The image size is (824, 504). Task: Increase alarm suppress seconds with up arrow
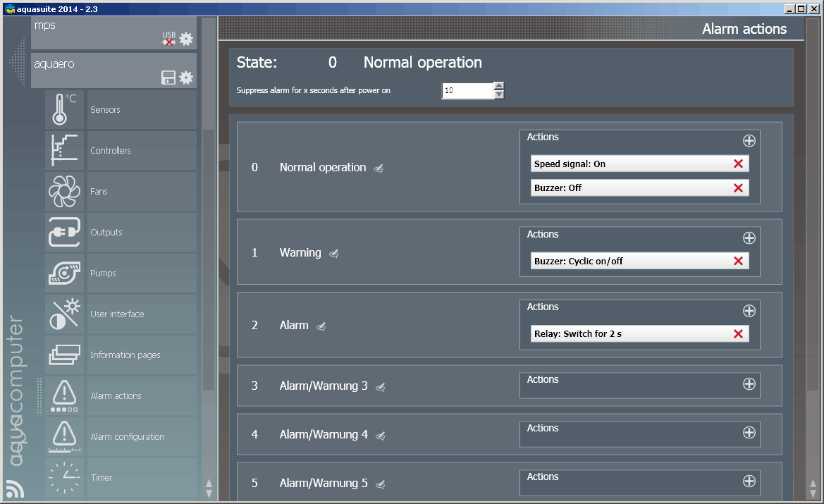(x=499, y=86)
